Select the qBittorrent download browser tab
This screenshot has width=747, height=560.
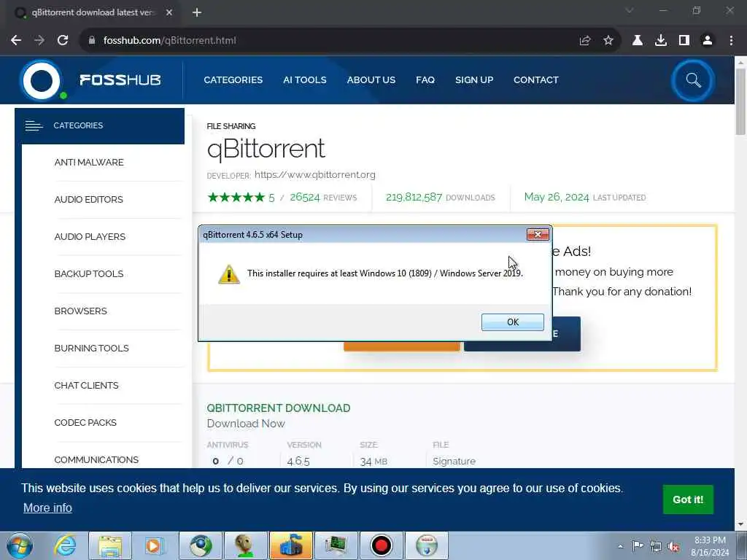coord(93,13)
